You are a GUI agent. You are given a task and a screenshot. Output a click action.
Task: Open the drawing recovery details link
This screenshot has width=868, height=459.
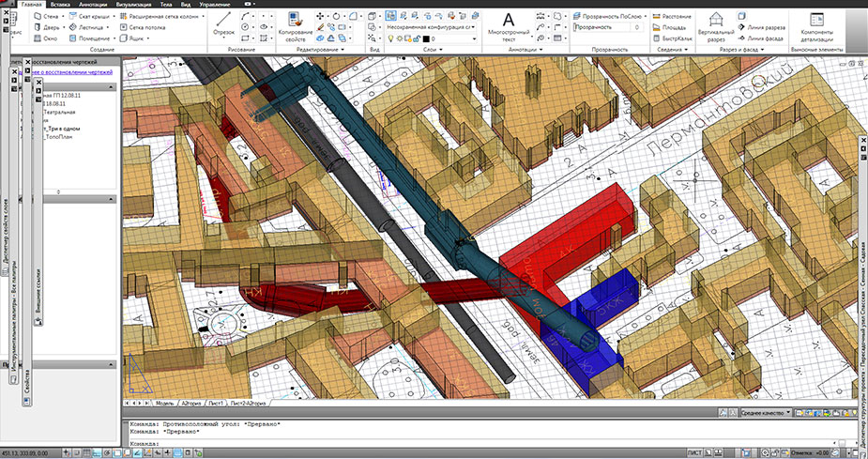pyautogui.click(x=73, y=71)
